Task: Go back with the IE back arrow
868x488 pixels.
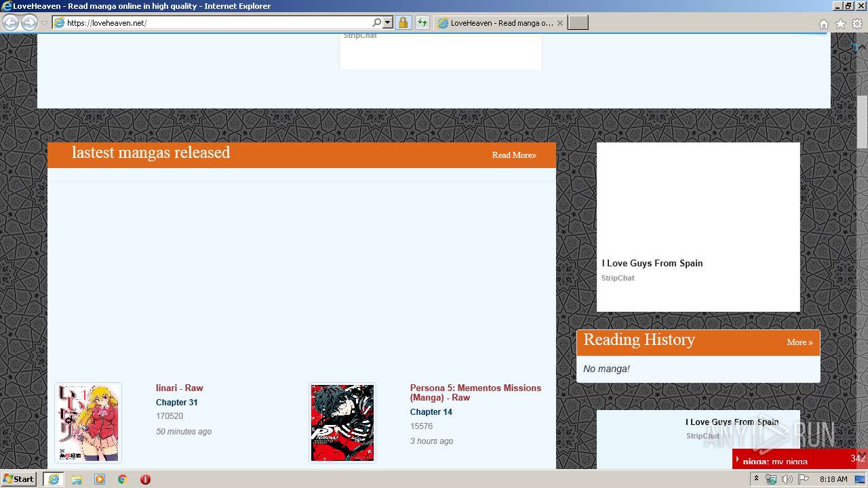Action: [10, 22]
